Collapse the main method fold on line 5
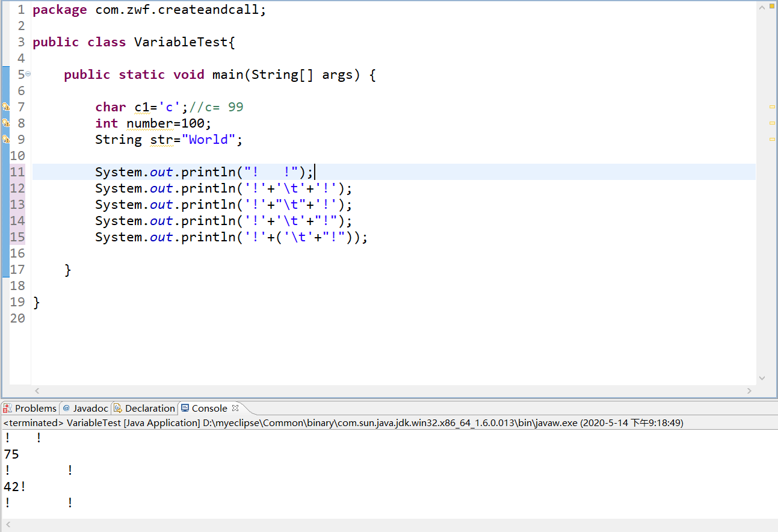Screen dimensions: 778x532 [28, 75]
